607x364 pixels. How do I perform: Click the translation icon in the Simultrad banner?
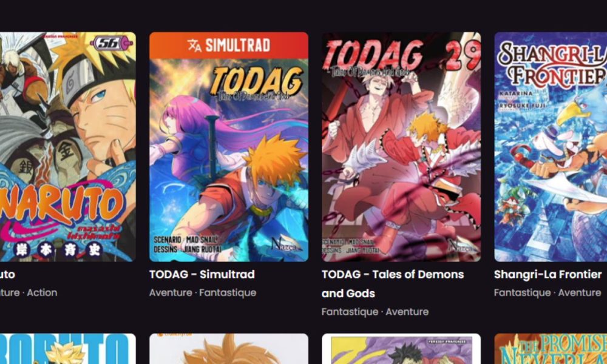coord(194,45)
